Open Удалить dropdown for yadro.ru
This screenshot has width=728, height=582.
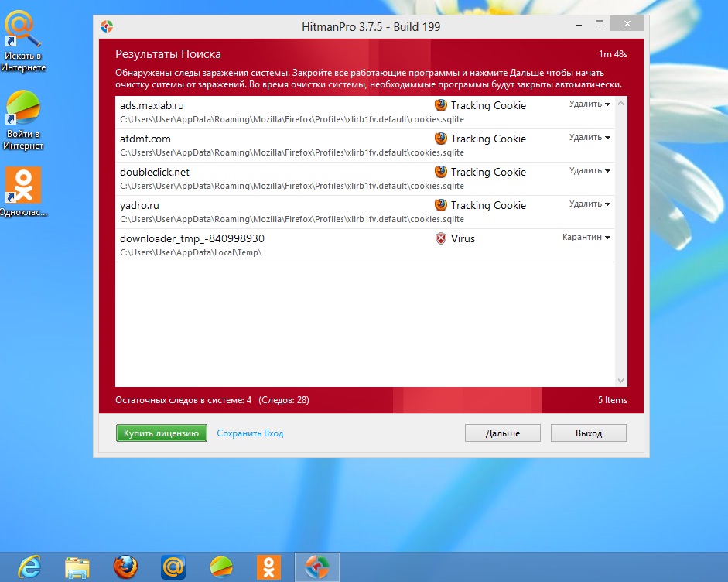coord(590,204)
